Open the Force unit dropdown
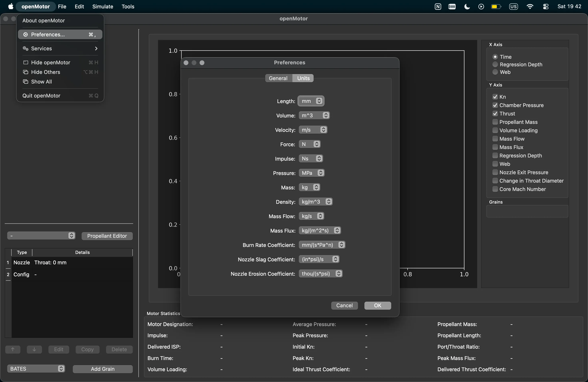This screenshot has width=588, height=382. pyautogui.click(x=310, y=144)
